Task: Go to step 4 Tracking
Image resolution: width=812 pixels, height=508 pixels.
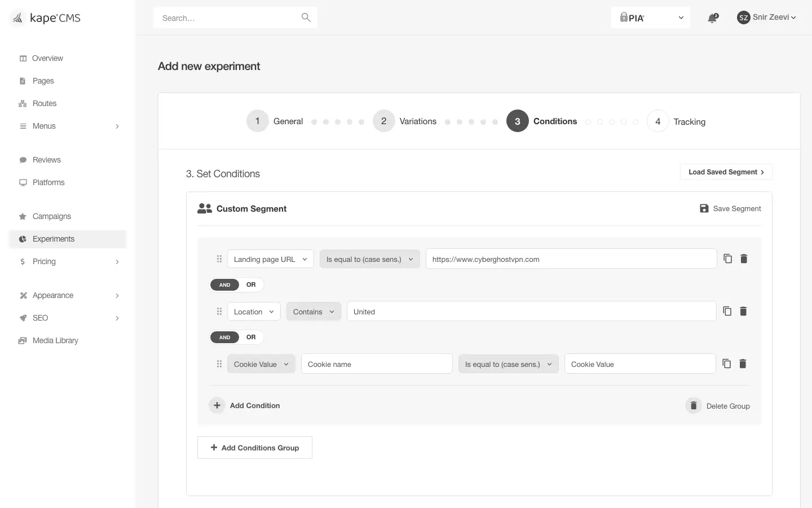Action: [x=676, y=121]
